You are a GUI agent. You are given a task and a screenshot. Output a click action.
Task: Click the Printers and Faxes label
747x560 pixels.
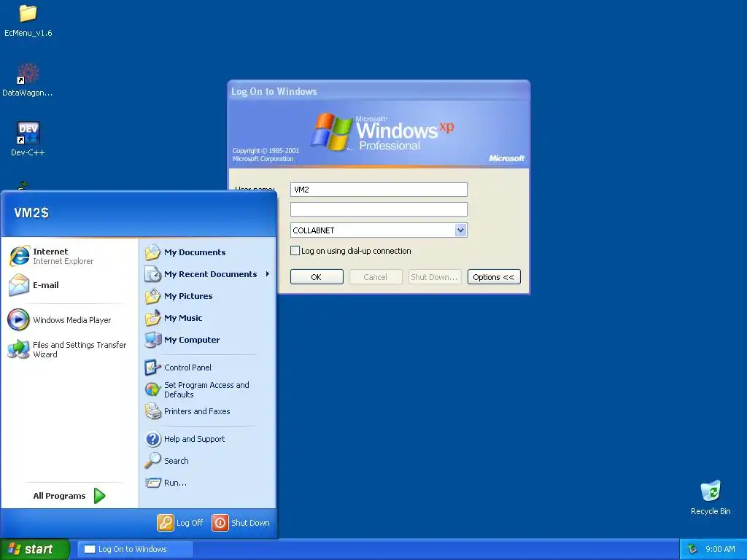197,411
